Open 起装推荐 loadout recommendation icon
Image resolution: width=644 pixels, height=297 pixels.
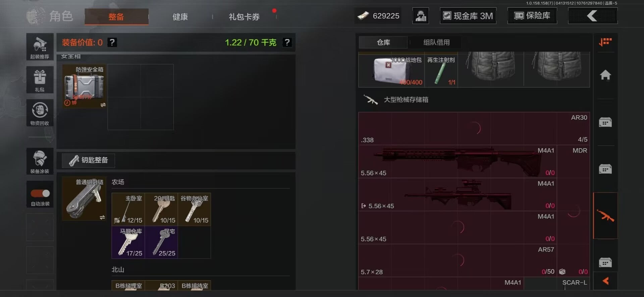(x=40, y=47)
